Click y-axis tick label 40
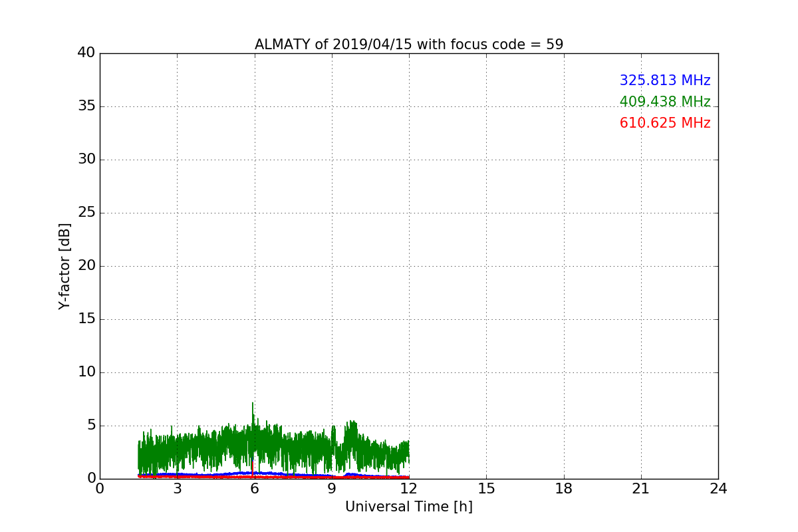798x532 pixels. (86, 53)
